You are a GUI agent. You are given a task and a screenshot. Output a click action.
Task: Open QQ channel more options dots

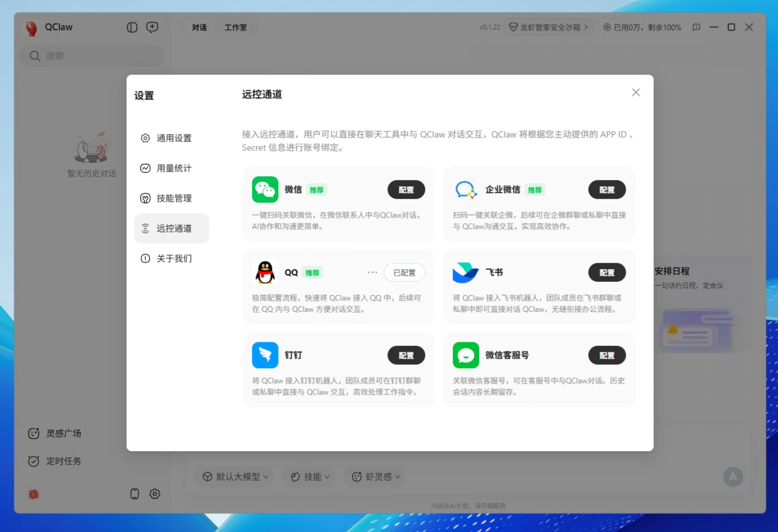coord(373,272)
